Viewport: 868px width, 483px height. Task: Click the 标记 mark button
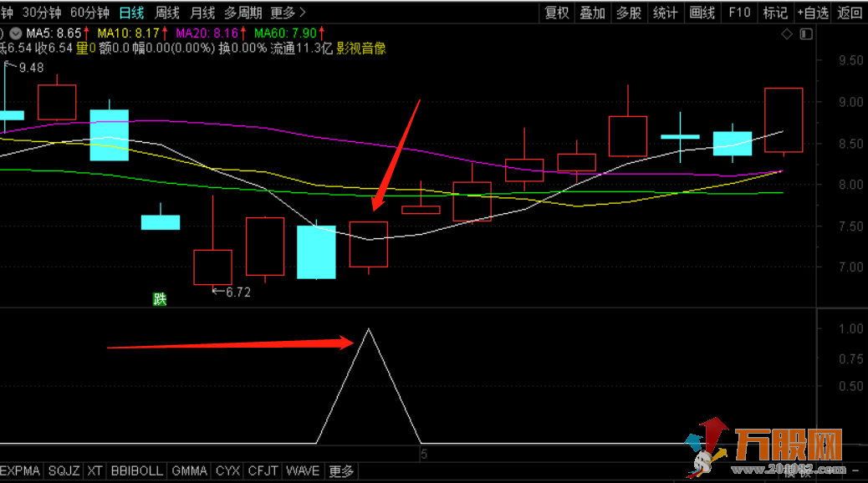point(775,13)
